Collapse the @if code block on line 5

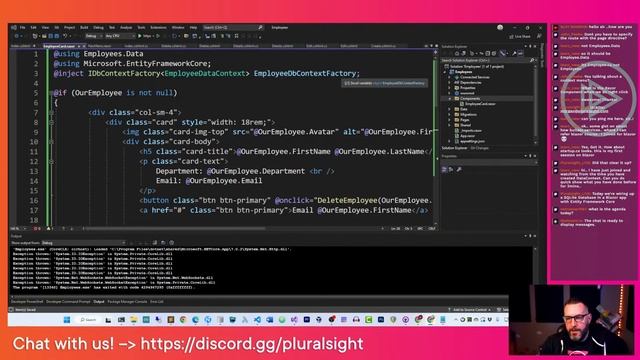(x=51, y=93)
